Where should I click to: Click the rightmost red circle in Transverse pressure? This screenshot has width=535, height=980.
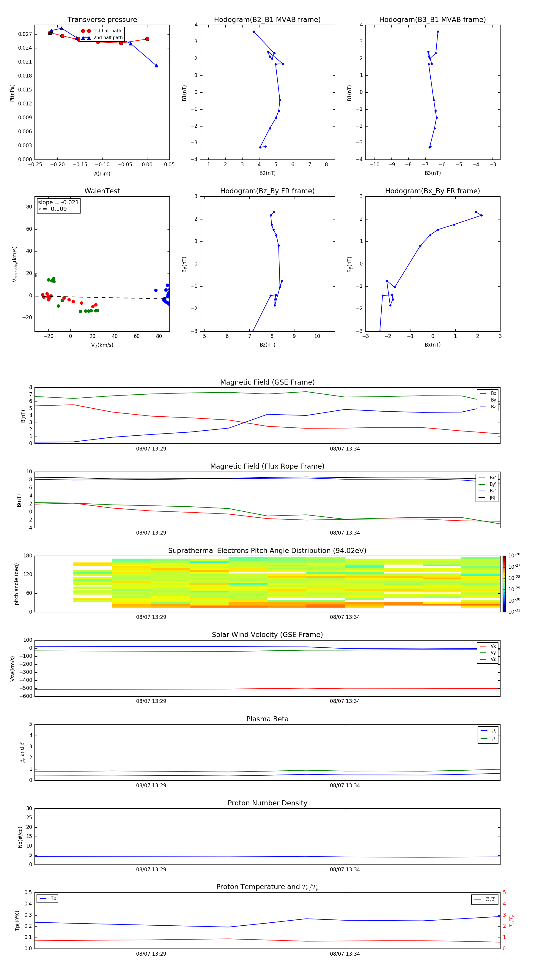click(147, 39)
